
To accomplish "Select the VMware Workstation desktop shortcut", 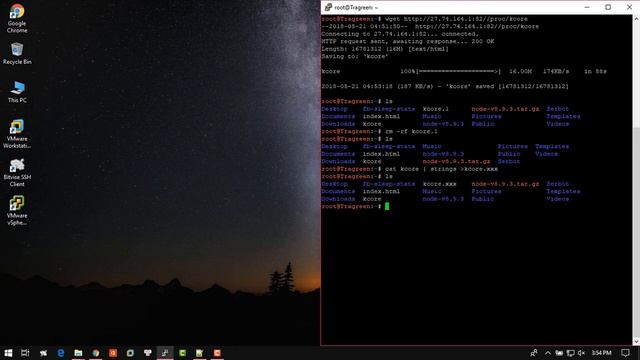I will coord(17,134).
